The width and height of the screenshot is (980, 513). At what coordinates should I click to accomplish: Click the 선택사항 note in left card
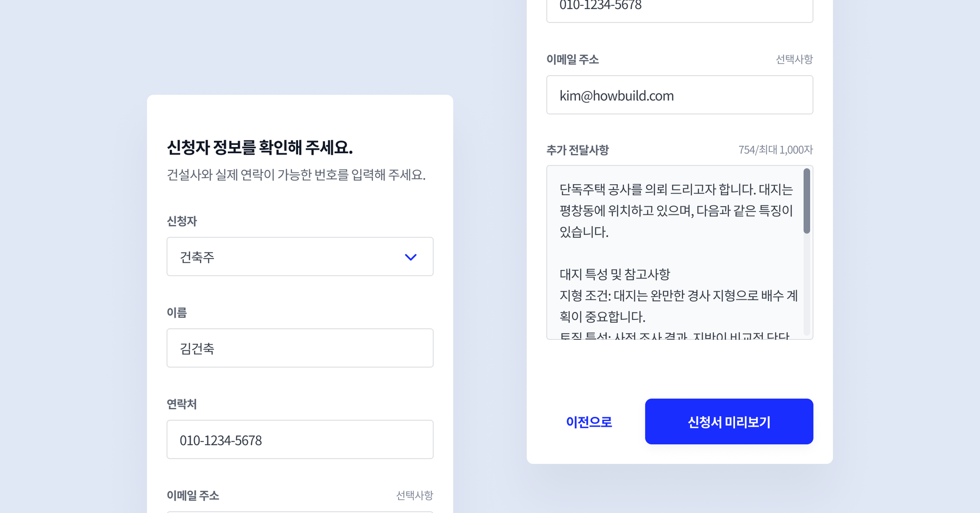415,495
